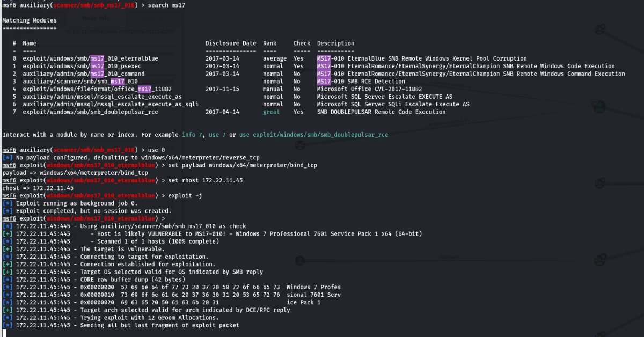Viewport: 644px width, 337px height.
Task: Click the 'Name' column header
Action: [x=30, y=43]
